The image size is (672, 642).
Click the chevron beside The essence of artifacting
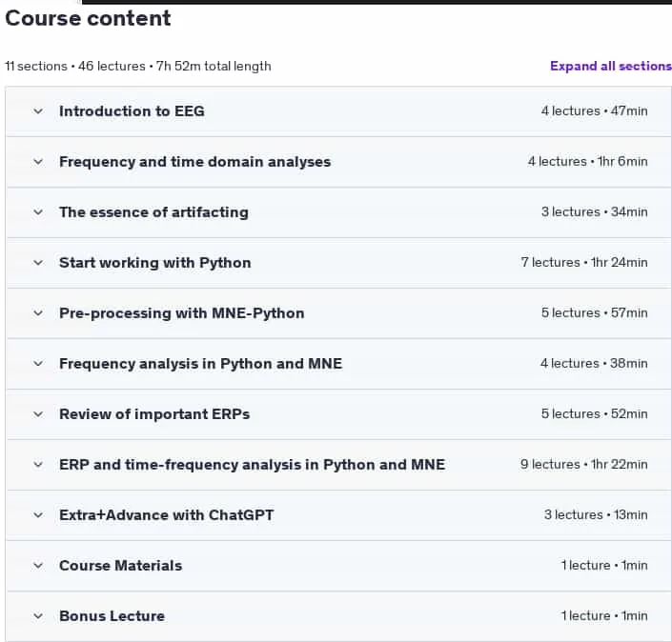coord(38,212)
